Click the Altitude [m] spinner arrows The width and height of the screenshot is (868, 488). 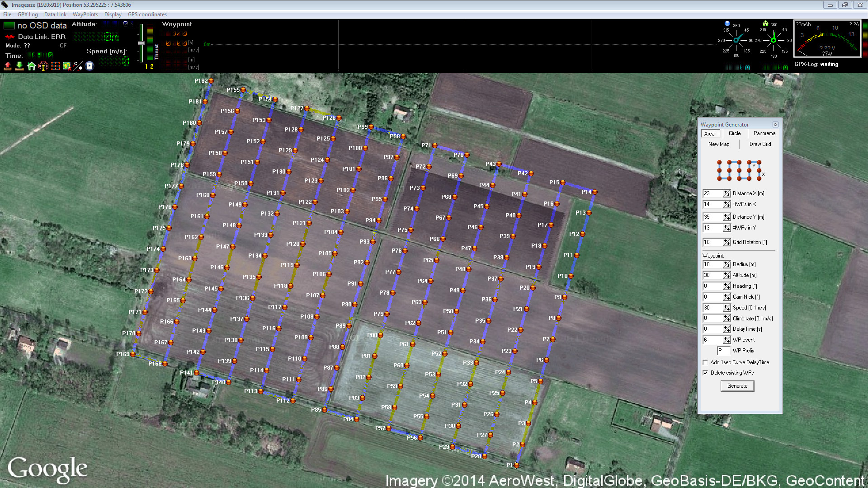[726, 275]
